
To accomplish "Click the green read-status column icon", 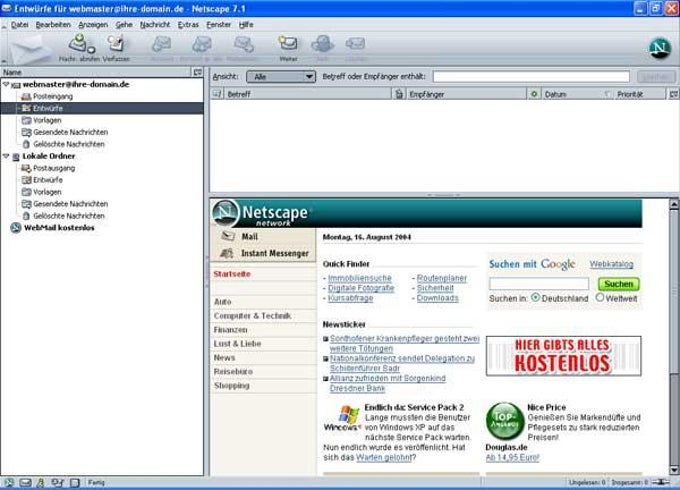I will point(534,94).
